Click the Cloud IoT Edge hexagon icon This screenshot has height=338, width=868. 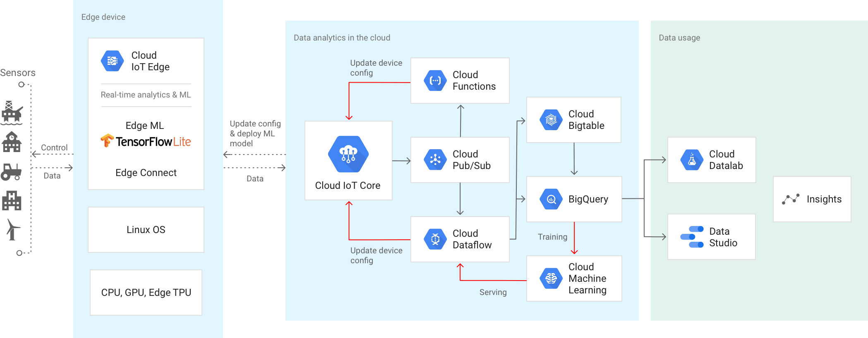[113, 61]
